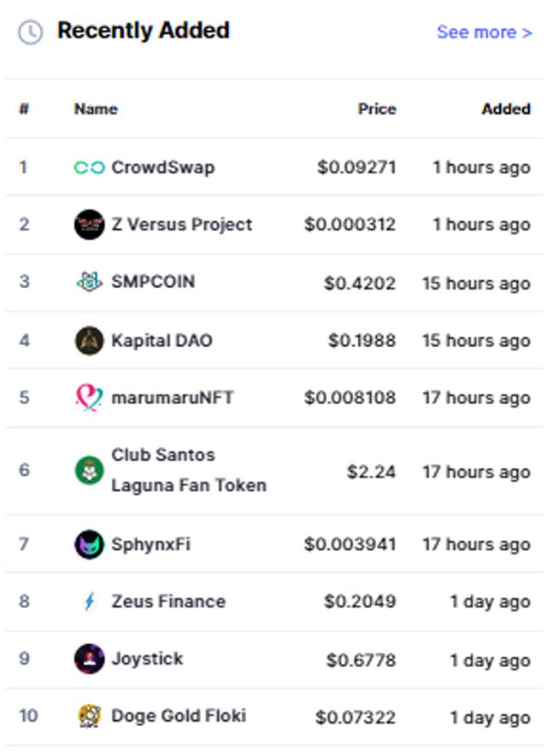Select the Club Santos Laguna green badge icon
Viewport: 547px width, 756px height.
pyautogui.click(x=89, y=471)
